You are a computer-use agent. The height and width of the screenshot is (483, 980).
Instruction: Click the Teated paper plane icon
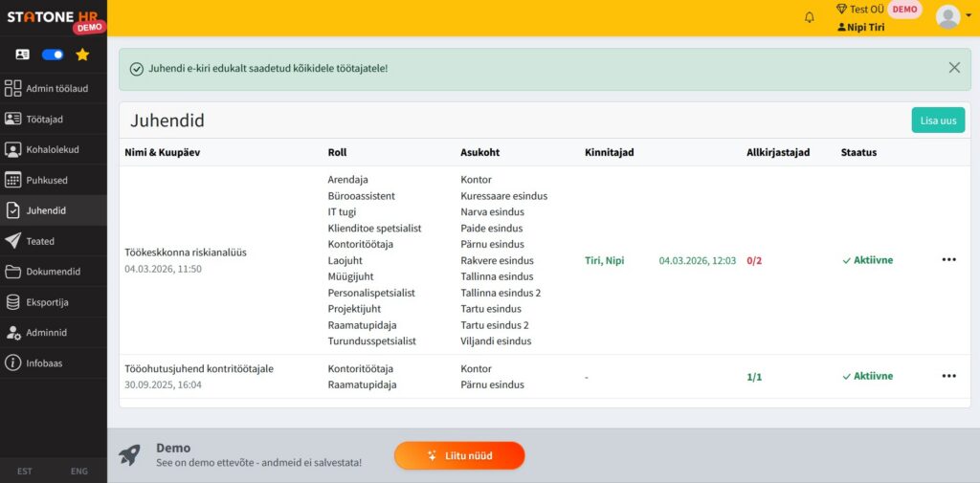(x=13, y=241)
